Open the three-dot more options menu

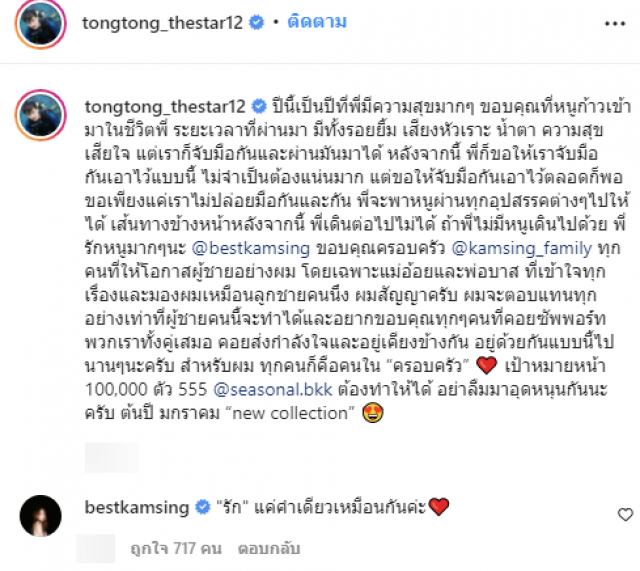(x=615, y=24)
